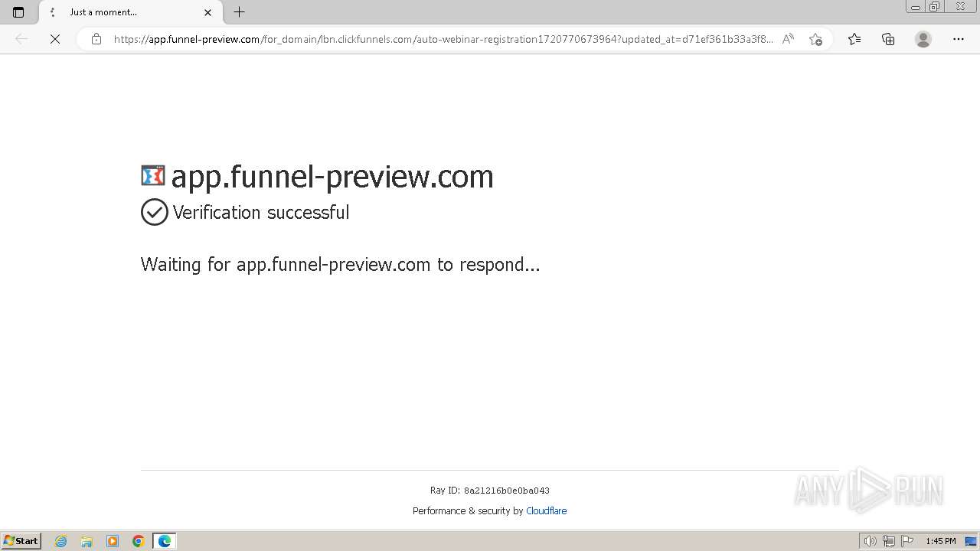
Task: Click the ClickFunnels site logo icon
Action: pos(153,175)
